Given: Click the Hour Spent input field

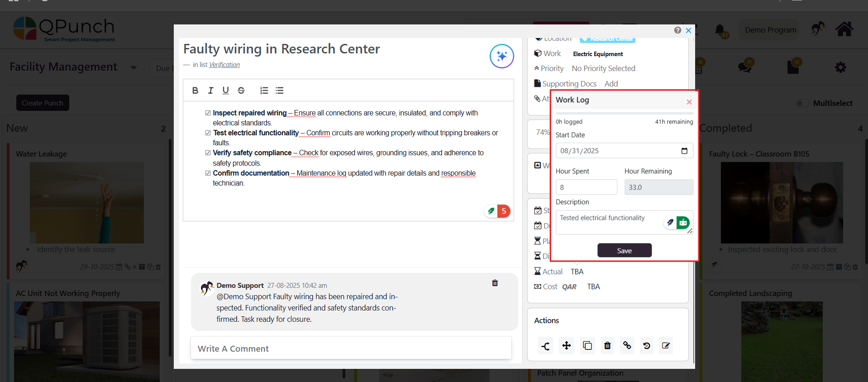Looking at the screenshot, I should point(586,187).
